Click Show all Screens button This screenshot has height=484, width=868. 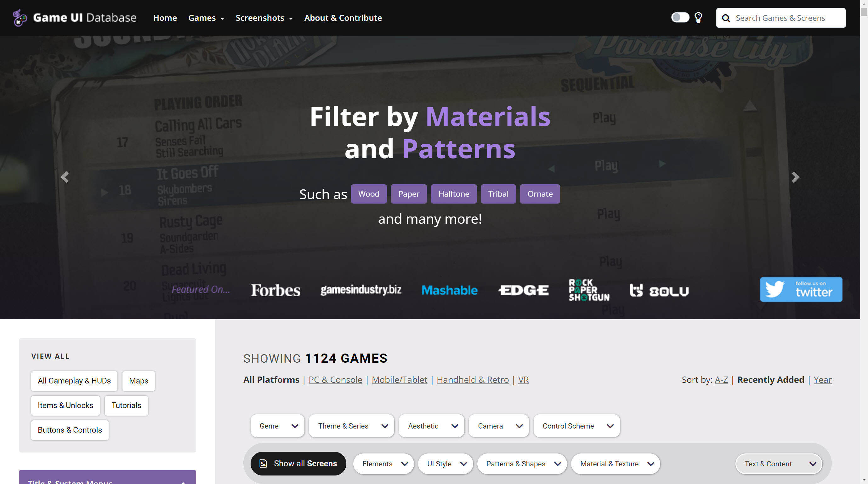click(x=298, y=464)
